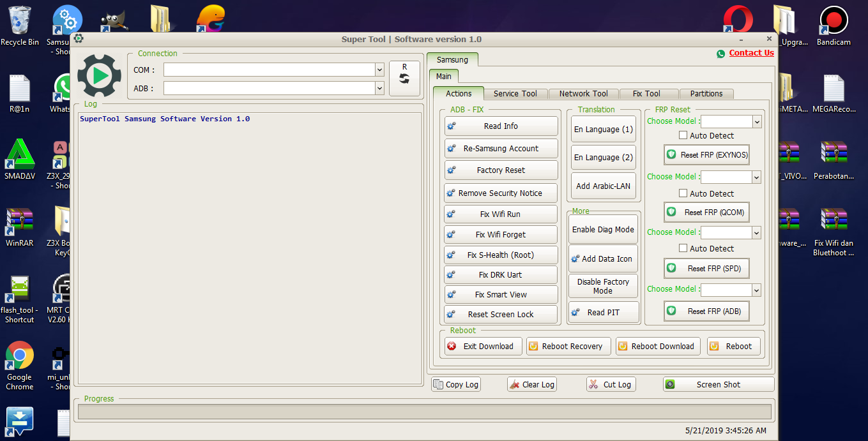Viewport: 868px width, 441px height.
Task: Enable Auto Detect above Reset FRP (QCOM)
Action: 683,193
